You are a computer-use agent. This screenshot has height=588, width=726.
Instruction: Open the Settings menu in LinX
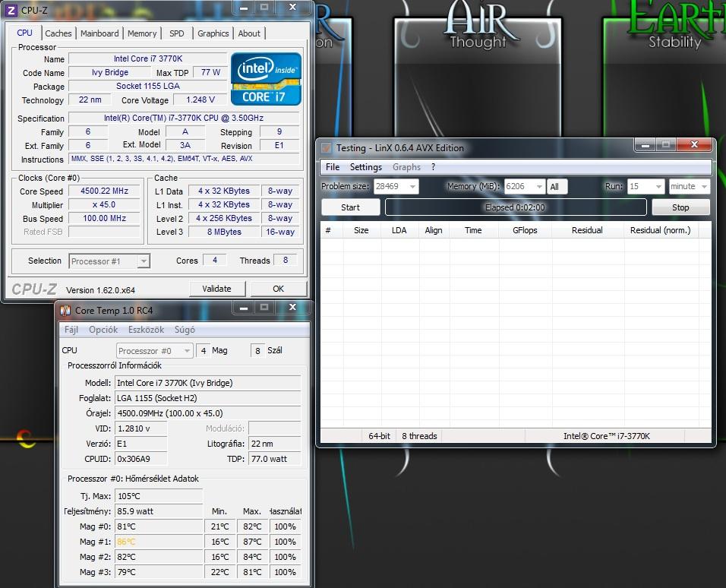(x=366, y=167)
